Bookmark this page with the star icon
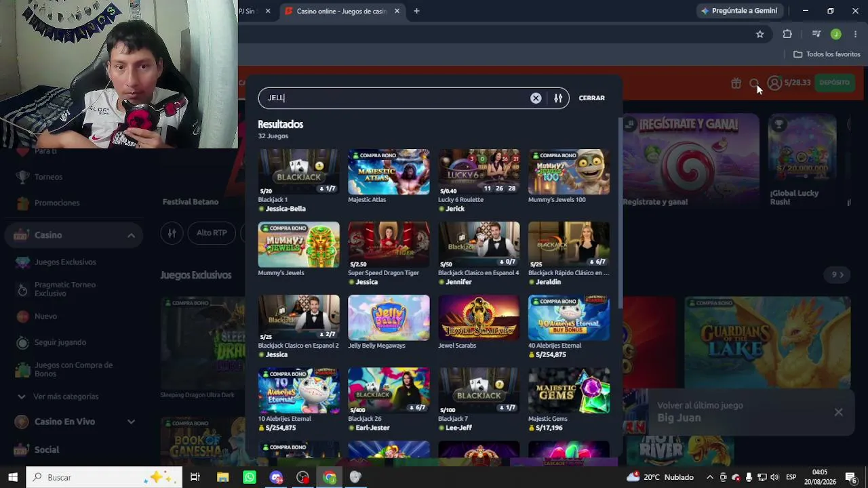 pyautogui.click(x=760, y=34)
